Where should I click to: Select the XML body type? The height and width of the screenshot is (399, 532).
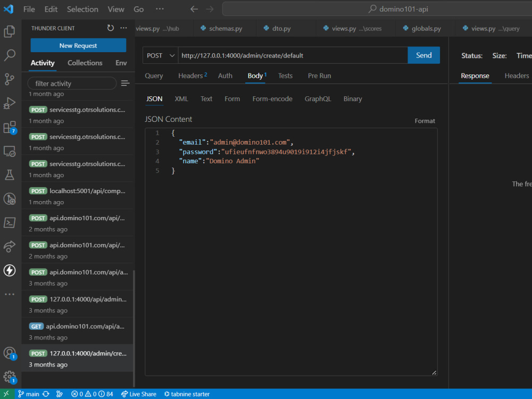click(181, 99)
